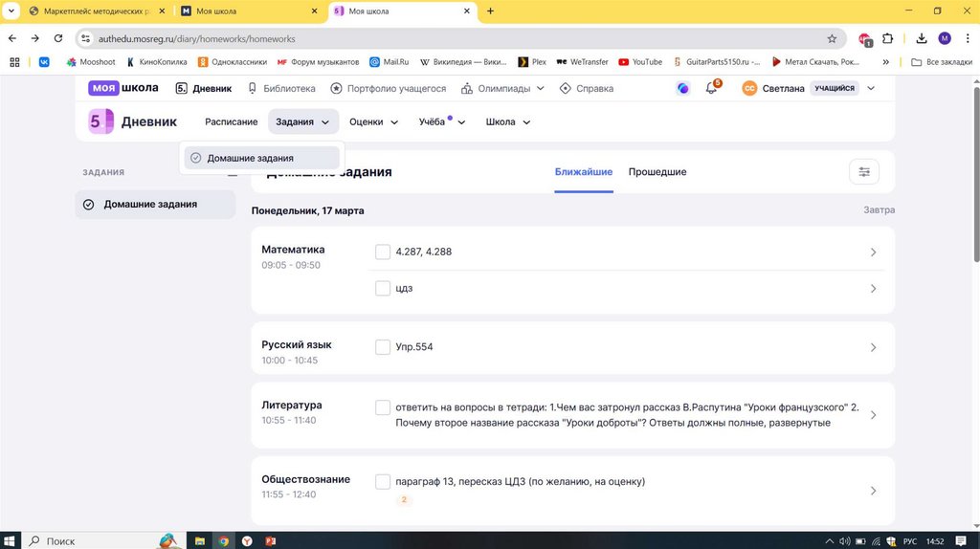Image resolution: width=980 pixels, height=549 pixels.
Task: Open Yandex browser from the taskbar
Action: click(x=248, y=541)
